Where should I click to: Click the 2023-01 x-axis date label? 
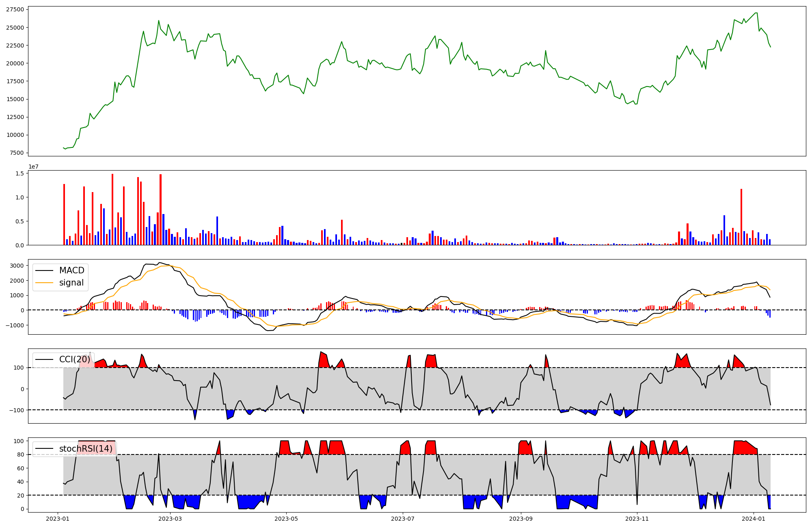(x=58, y=519)
